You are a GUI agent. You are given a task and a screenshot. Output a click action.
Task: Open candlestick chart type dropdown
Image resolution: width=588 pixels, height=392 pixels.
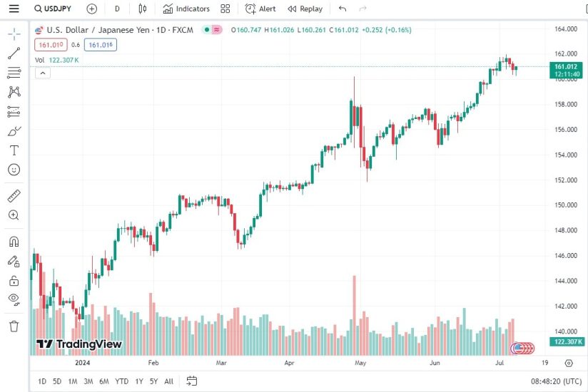point(143,9)
